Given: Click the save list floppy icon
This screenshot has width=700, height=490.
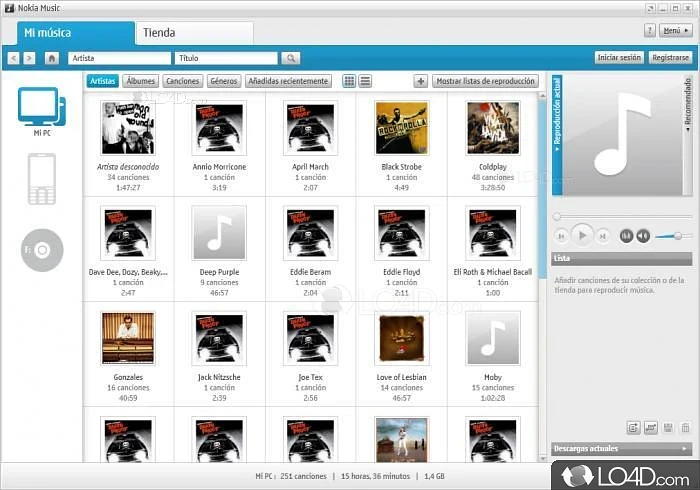Looking at the screenshot, I should tap(668, 428).
